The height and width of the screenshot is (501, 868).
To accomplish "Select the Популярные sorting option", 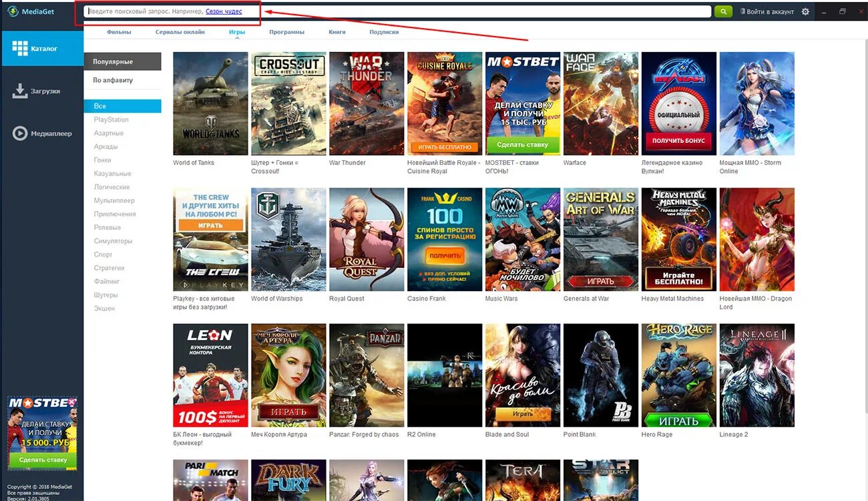I will pos(123,61).
